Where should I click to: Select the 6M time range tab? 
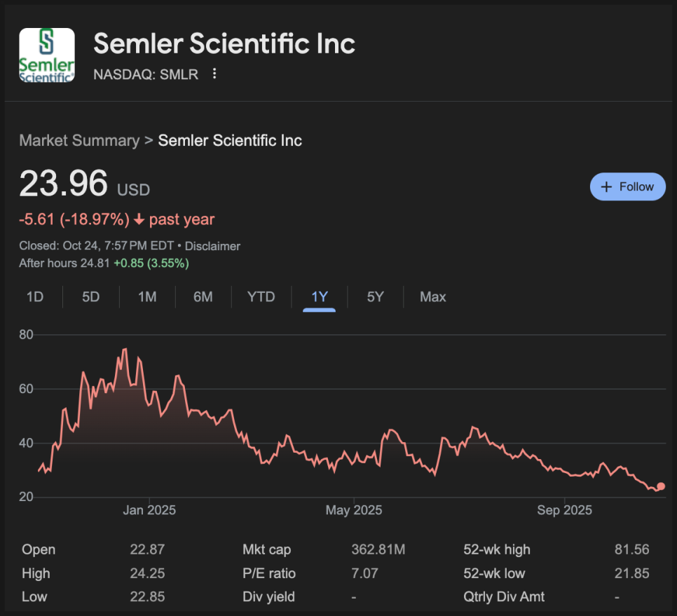tap(203, 296)
